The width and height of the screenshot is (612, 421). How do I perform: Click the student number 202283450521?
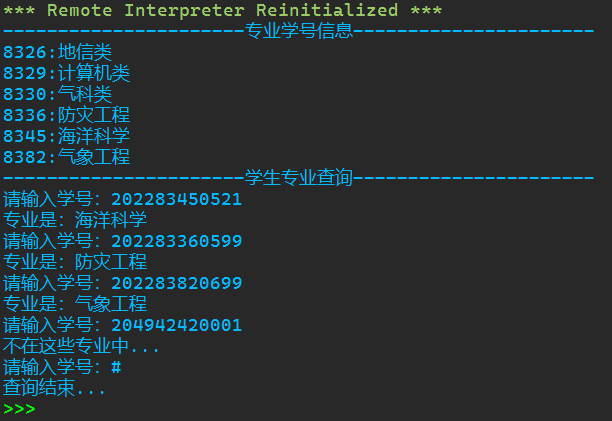pos(176,199)
